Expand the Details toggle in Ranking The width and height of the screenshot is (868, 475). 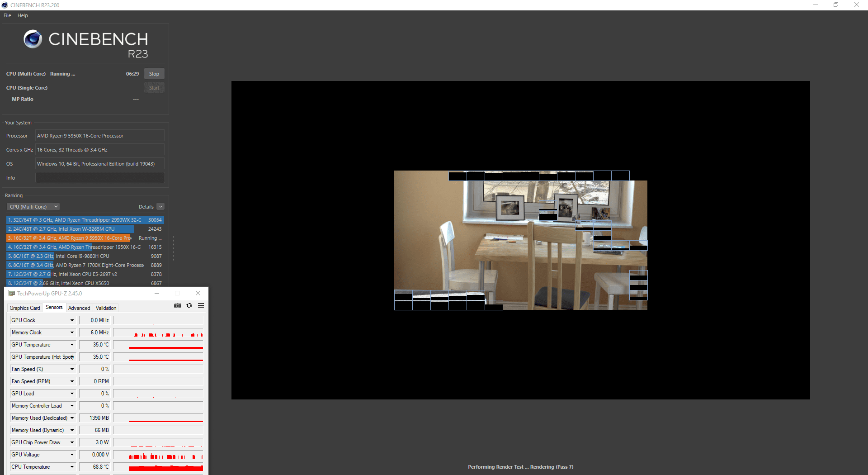(x=160, y=207)
